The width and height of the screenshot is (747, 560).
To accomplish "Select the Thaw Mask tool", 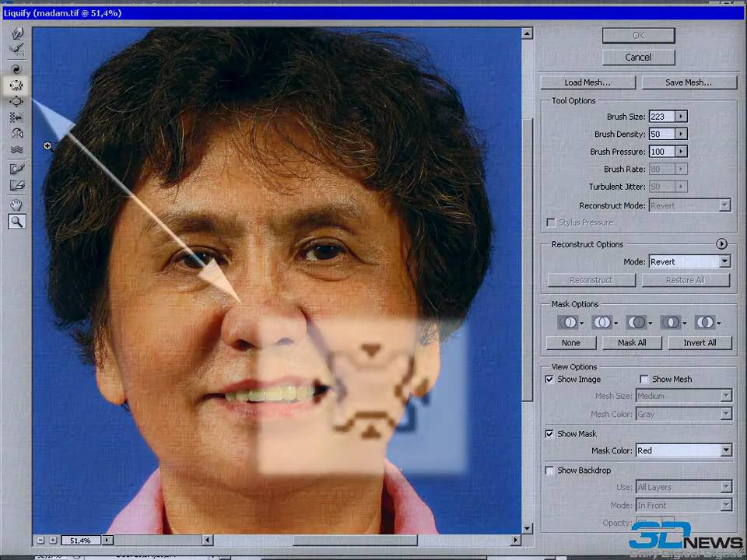I will (x=16, y=185).
